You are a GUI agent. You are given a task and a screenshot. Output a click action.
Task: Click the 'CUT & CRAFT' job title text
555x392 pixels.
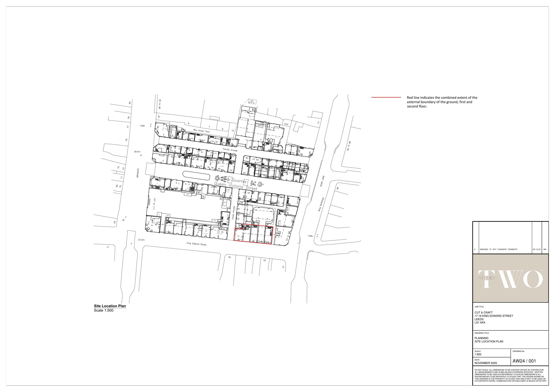[x=483, y=312]
